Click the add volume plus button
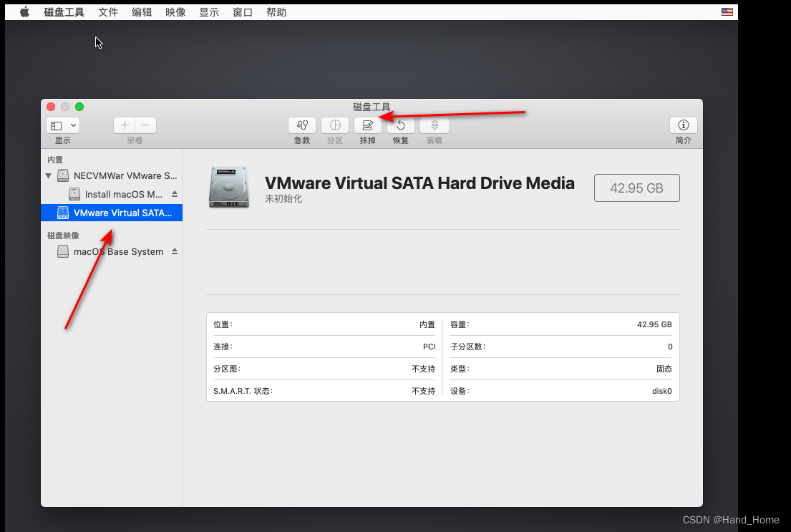The width and height of the screenshot is (791, 532). 125,125
